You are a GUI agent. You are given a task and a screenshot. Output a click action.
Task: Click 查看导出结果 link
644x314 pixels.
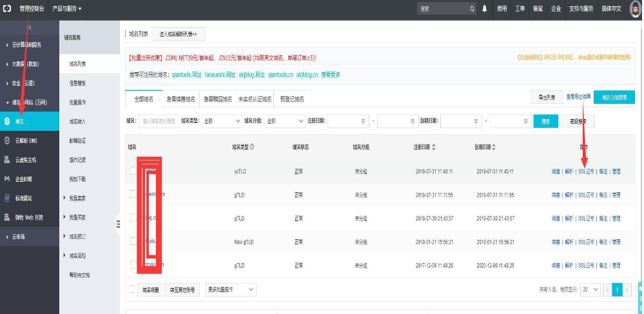(x=578, y=97)
